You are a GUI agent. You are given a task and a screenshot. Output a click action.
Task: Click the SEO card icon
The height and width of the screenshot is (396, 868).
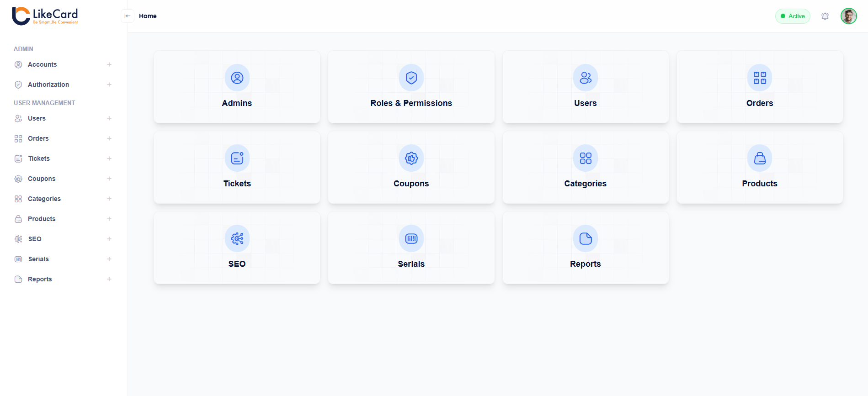(x=237, y=238)
